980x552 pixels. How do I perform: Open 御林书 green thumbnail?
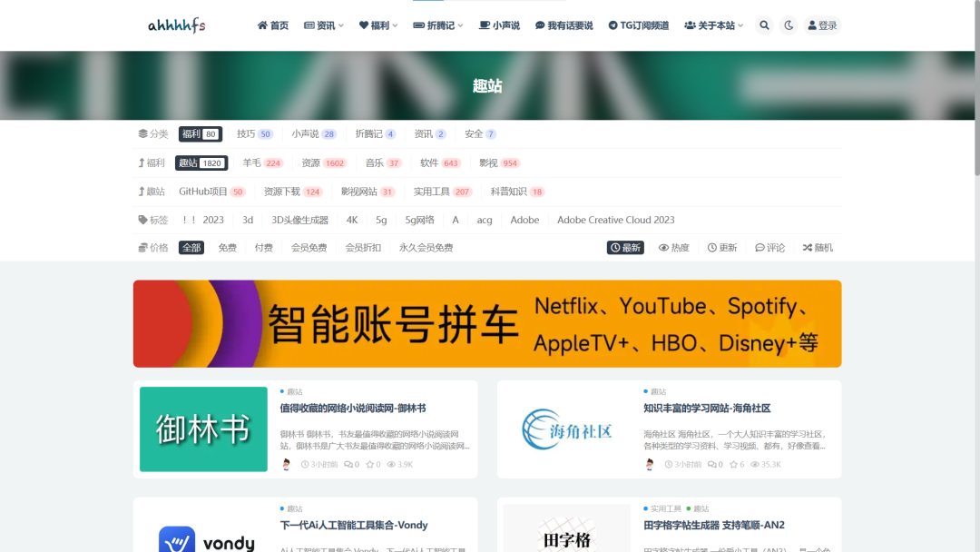[204, 429]
